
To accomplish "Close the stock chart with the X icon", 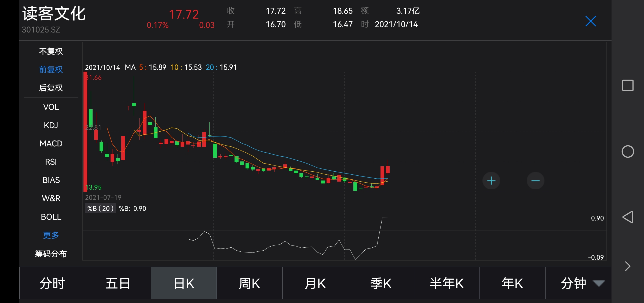I will 591,21.
